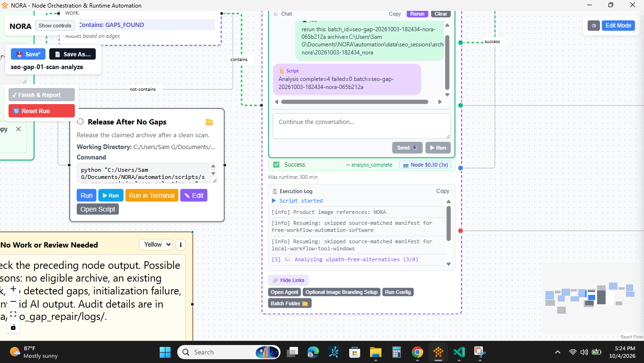Viewport: 644px width, 363px height.
Task: Open Task View on the taskbar
Action: (x=292, y=352)
